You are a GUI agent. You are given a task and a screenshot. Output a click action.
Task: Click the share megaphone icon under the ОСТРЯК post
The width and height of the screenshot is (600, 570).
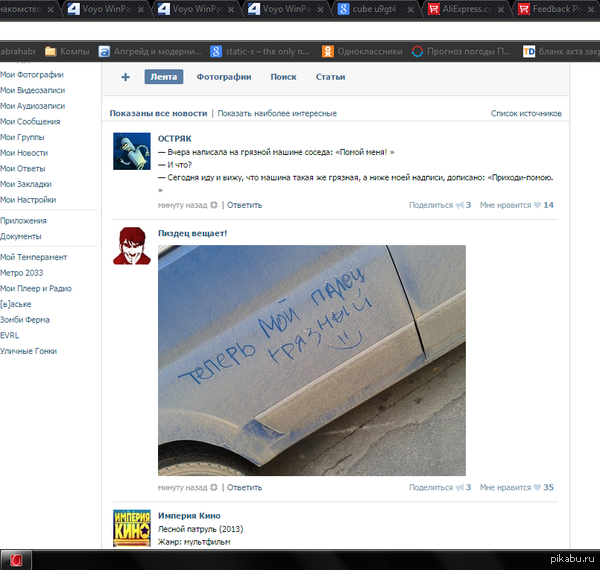coord(460,205)
